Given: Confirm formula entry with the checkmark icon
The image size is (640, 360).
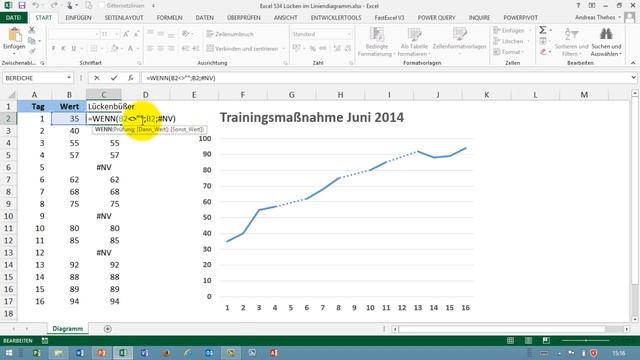Looking at the screenshot, I should pyautogui.click(x=114, y=78).
